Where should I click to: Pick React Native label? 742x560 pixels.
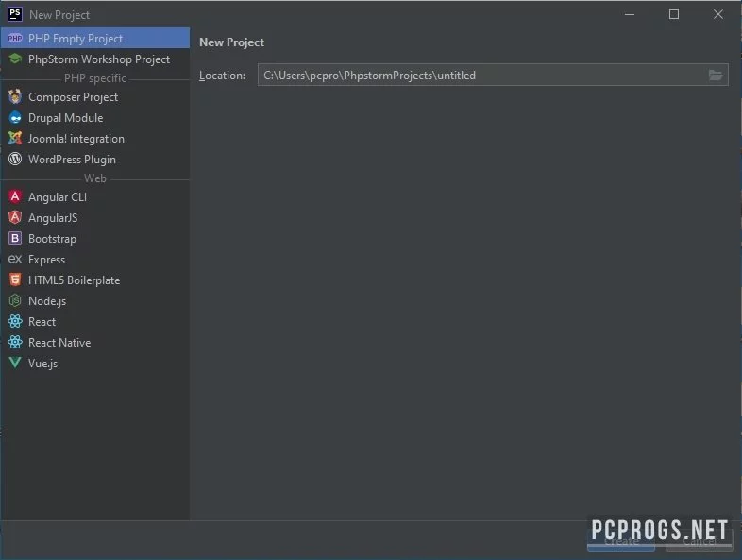click(59, 343)
